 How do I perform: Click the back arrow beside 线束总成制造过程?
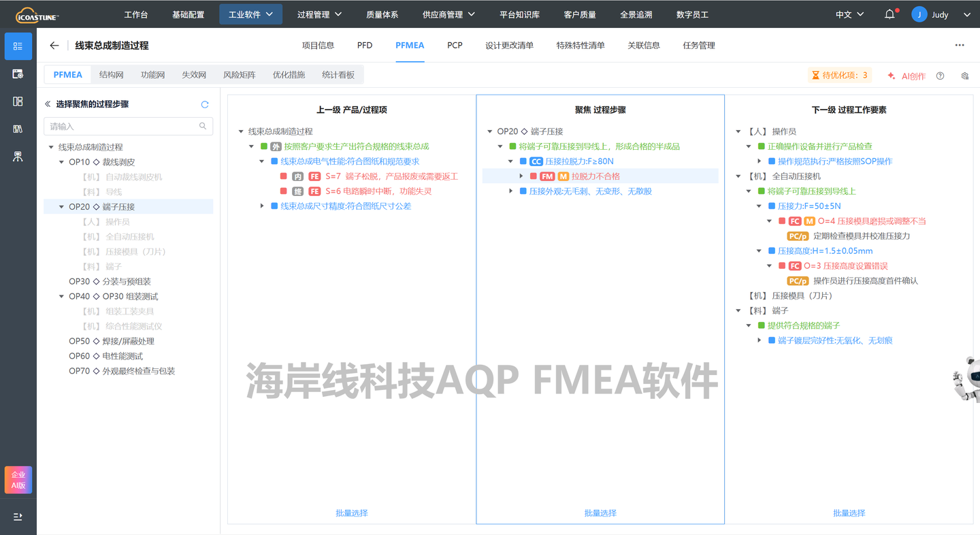[54, 46]
